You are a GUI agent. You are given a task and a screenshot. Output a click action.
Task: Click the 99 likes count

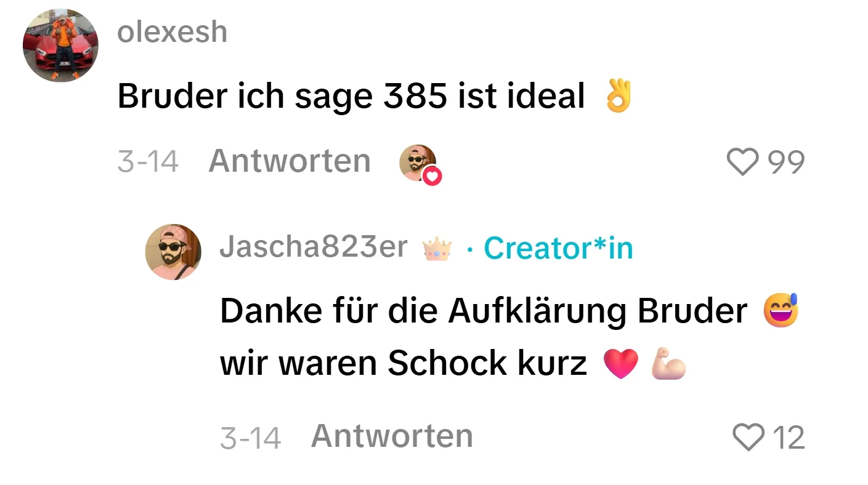click(x=785, y=163)
